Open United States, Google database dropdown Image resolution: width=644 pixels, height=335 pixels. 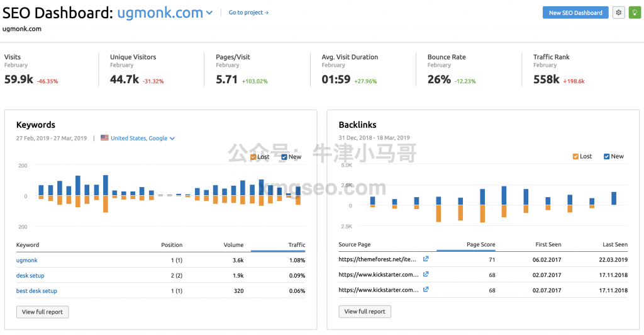tap(143, 138)
